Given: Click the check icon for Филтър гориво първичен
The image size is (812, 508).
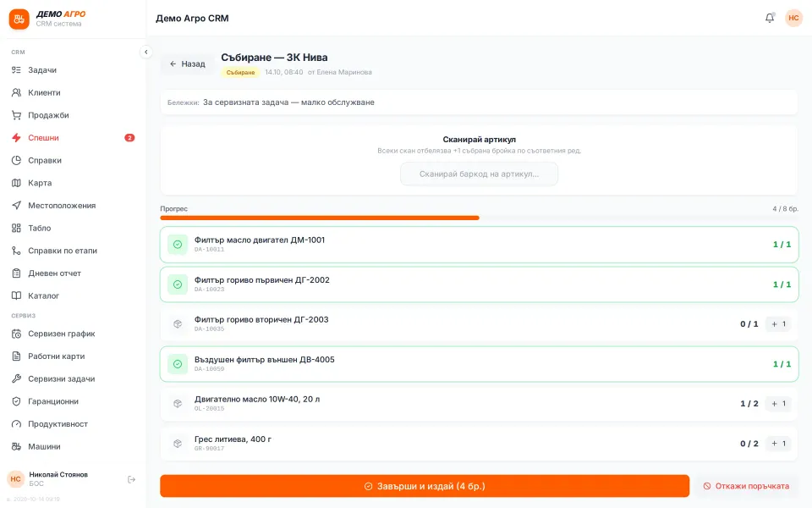Looking at the screenshot, I should pos(178,284).
